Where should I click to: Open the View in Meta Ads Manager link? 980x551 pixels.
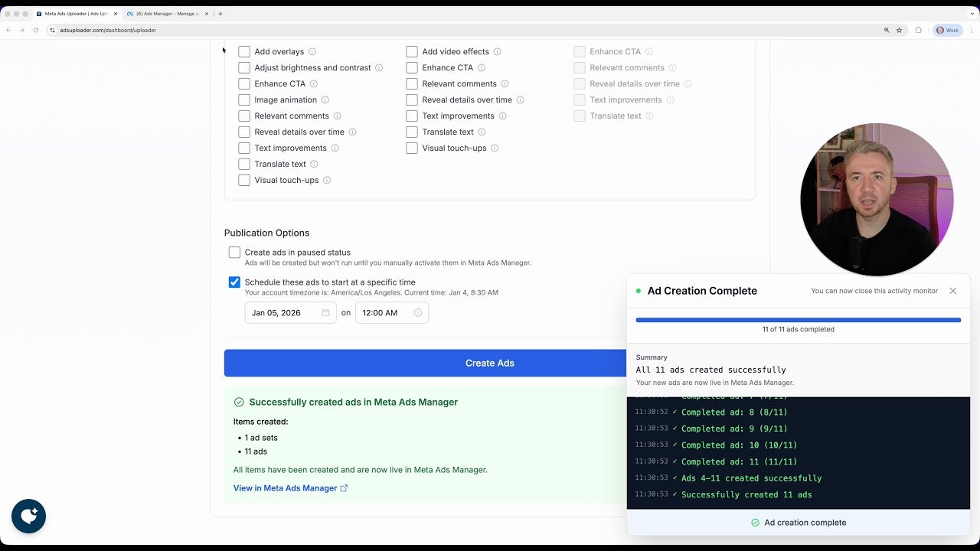[x=290, y=488]
